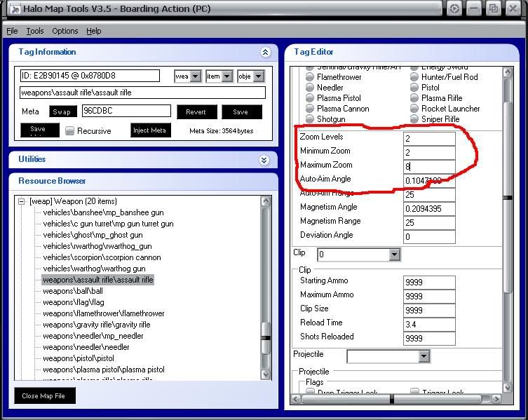This screenshot has height=420, width=528.
Task: Click Tag Editor horizontal scrollbar left arrow
Action: click(x=296, y=399)
